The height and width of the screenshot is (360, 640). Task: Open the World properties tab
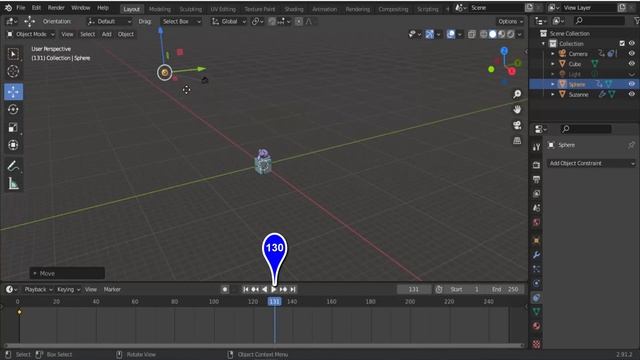[x=536, y=222]
